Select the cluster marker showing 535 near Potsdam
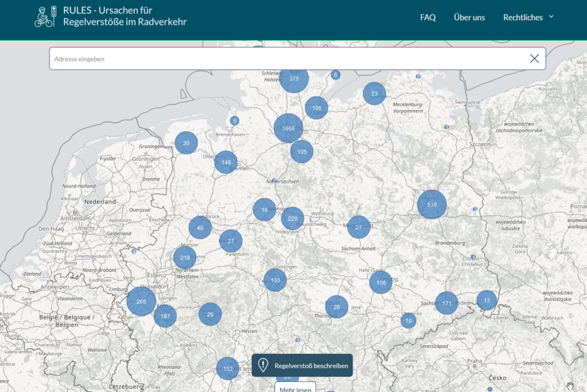Screen dimensions: 587x392 pos(431,203)
